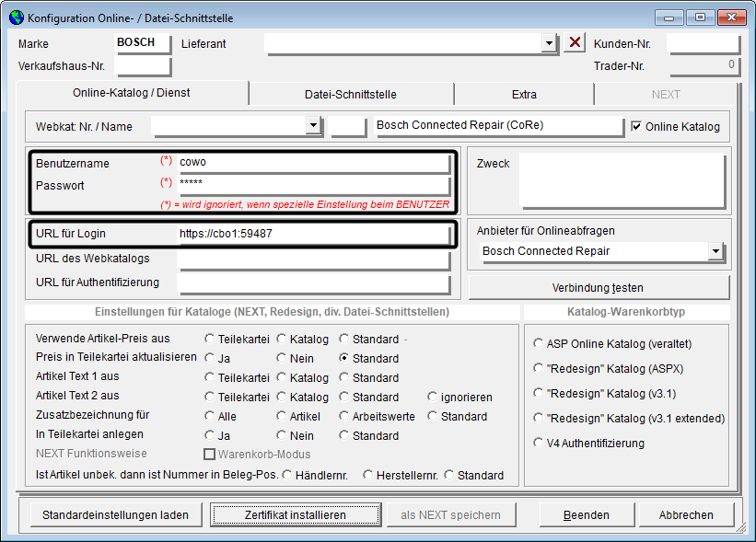Select Teilekartei for Artikel Text 2 aus
Viewport: 756px width, 542px height.
click(209, 397)
